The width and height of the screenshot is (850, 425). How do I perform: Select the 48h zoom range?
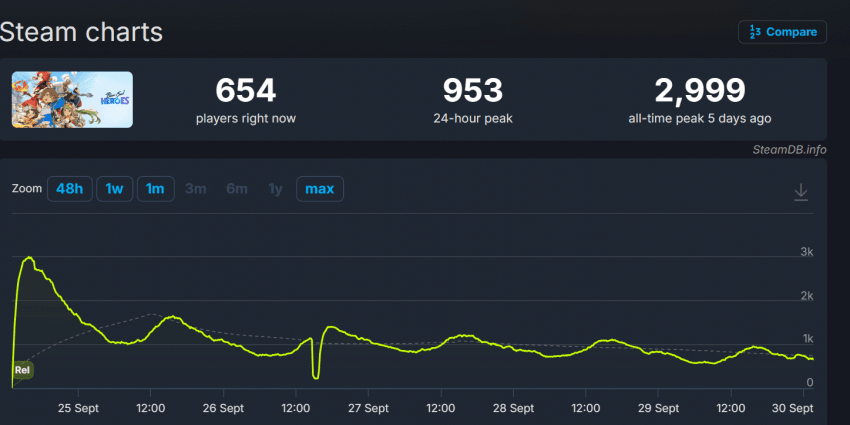click(69, 189)
